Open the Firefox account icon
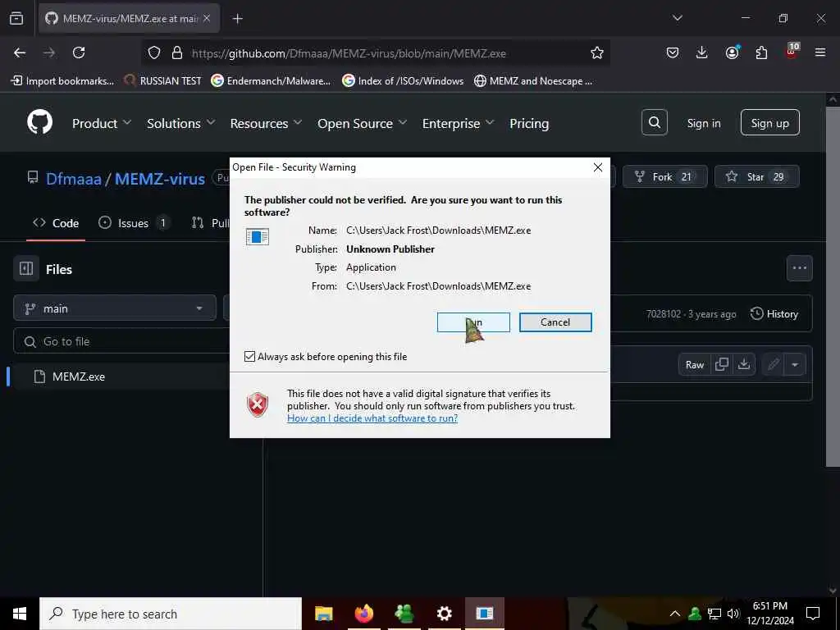 732,52
